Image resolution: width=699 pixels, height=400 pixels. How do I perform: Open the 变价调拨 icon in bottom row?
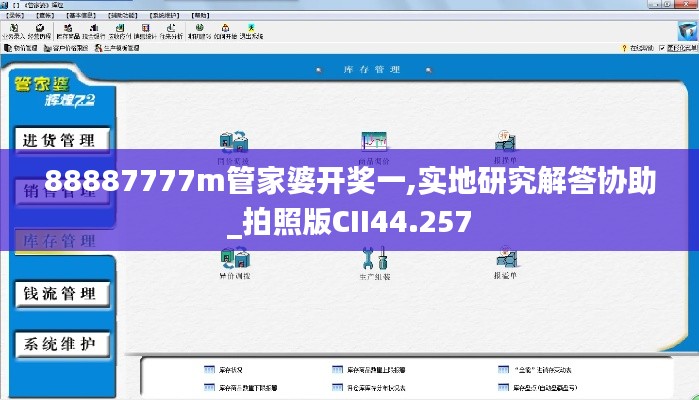click(234, 258)
